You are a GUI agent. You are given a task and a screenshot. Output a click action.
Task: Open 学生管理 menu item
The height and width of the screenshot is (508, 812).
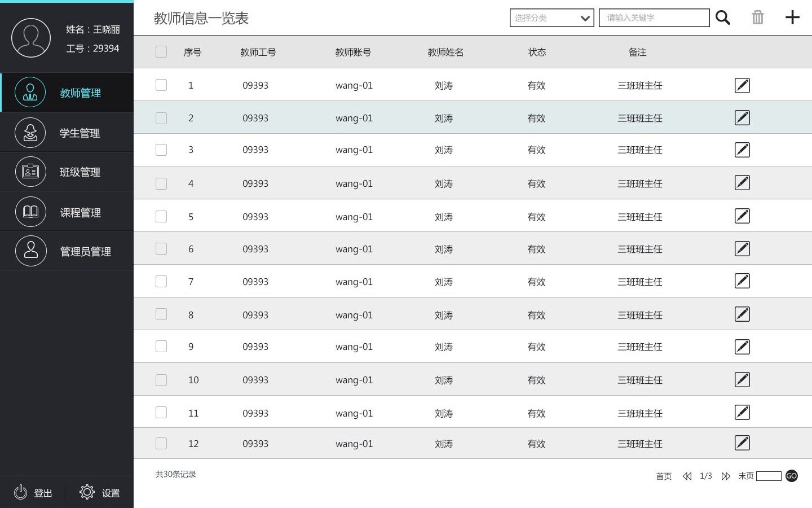click(67, 133)
